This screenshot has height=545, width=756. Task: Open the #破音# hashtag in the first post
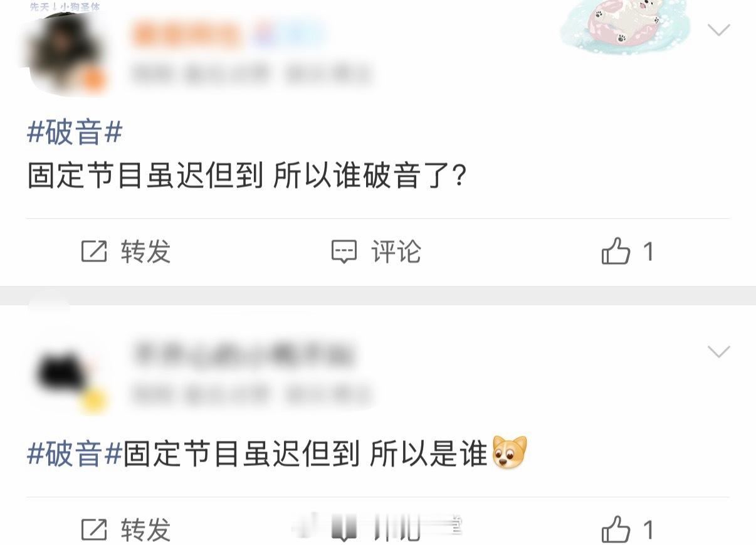click(x=75, y=132)
